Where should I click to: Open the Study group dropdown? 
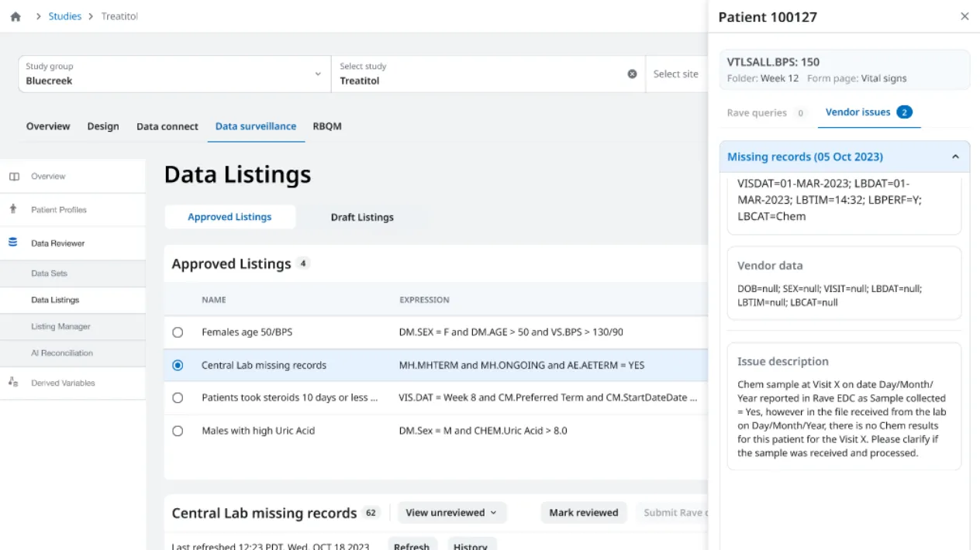[317, 73]
